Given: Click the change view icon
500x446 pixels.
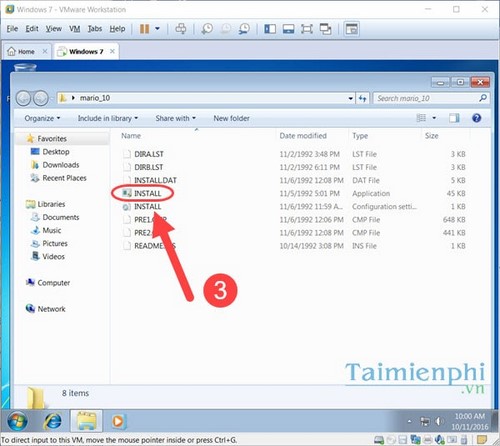Looking at the screenshot, I should click(421, 118).
